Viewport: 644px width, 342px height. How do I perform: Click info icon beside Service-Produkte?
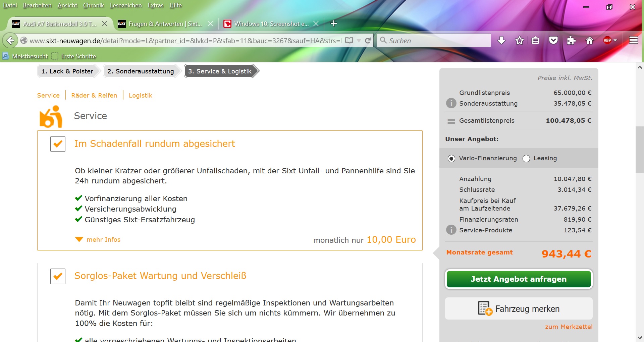(451, 230)
